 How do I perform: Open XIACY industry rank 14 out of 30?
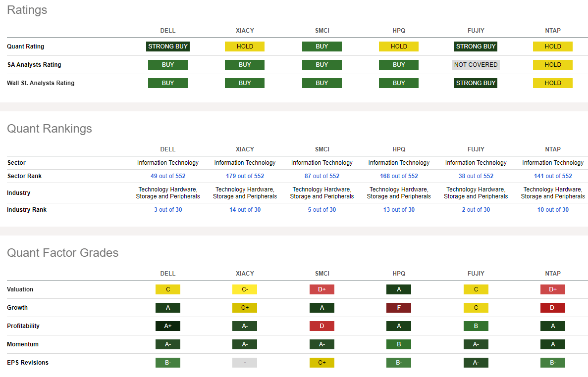coord(245,210)
